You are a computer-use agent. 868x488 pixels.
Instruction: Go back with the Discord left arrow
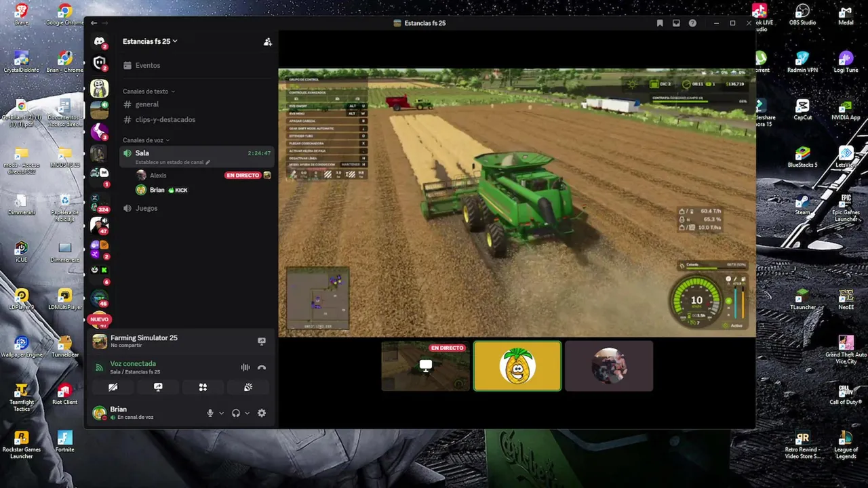coord(94,23)
